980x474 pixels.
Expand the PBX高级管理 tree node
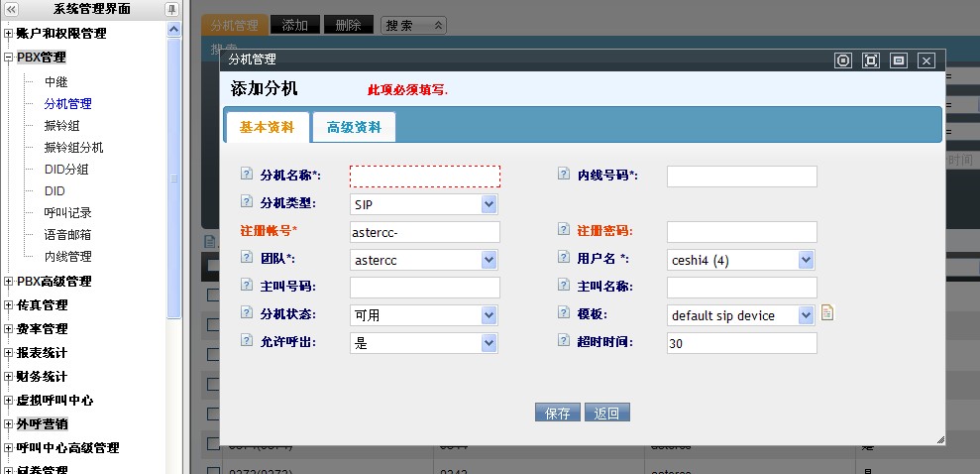[x=9, y=282]
